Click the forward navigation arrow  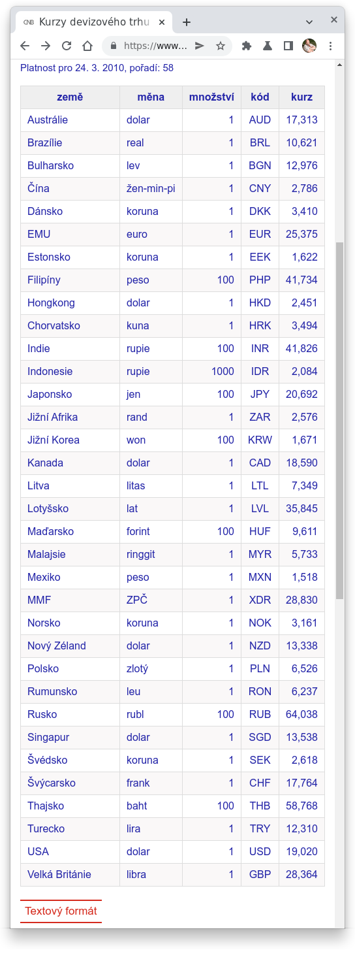(46, 46)
